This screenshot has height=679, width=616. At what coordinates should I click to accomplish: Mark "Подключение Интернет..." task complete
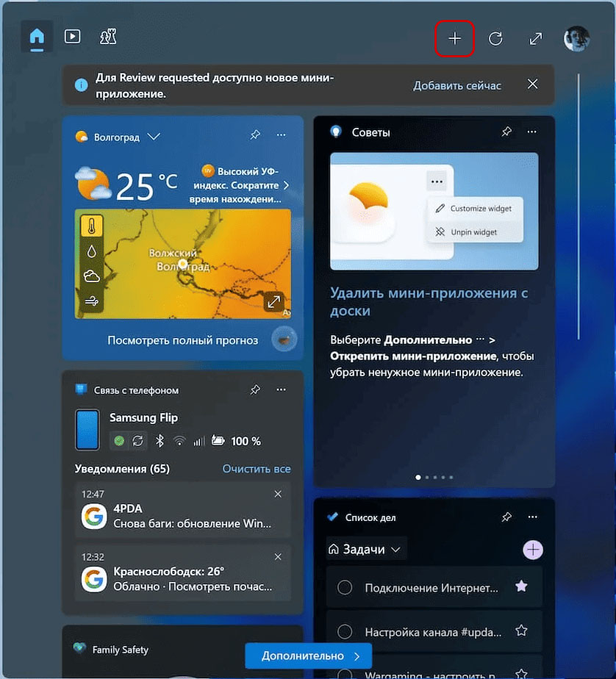[345, 588]
